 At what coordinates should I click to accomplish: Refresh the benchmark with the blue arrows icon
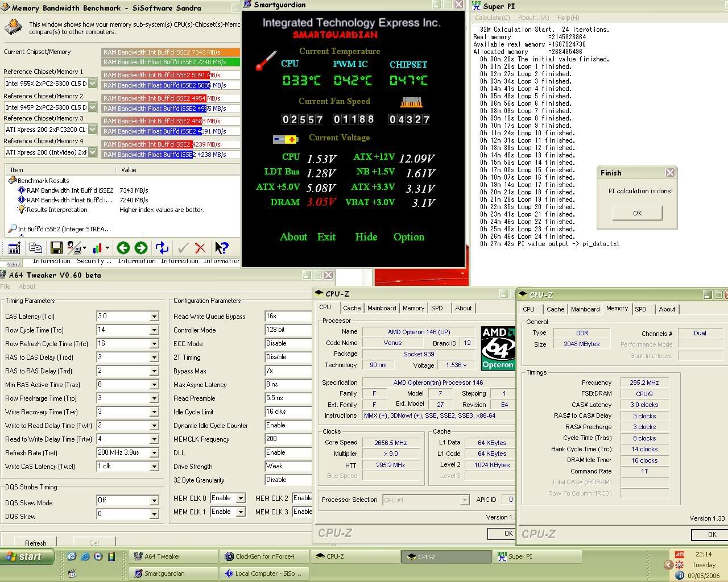click(x=162, y=248)
